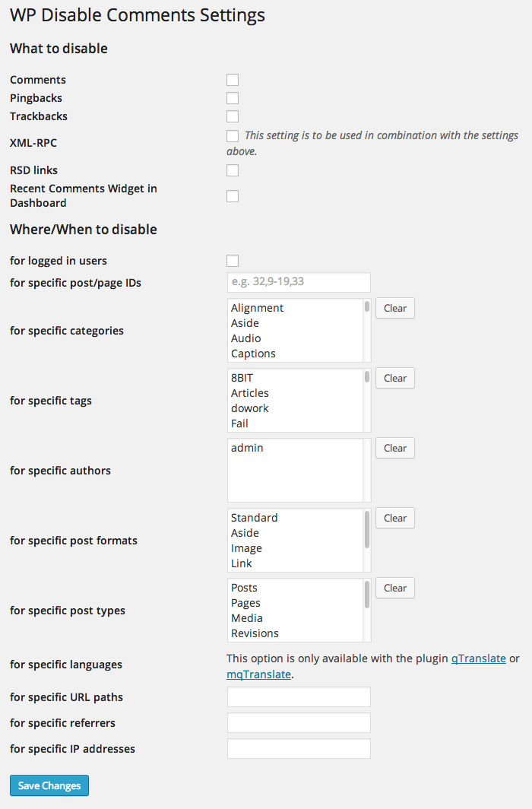
Task: Tick the Pingbacks checkbox
Action: 233,98
